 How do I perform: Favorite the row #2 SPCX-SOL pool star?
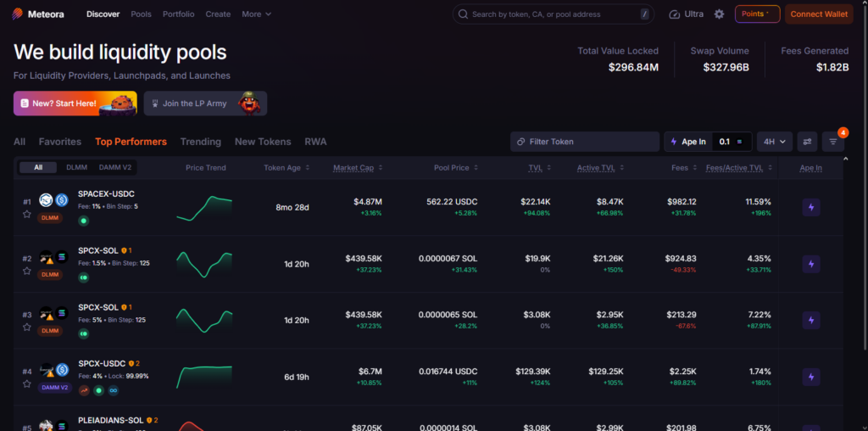pos(26,271)
